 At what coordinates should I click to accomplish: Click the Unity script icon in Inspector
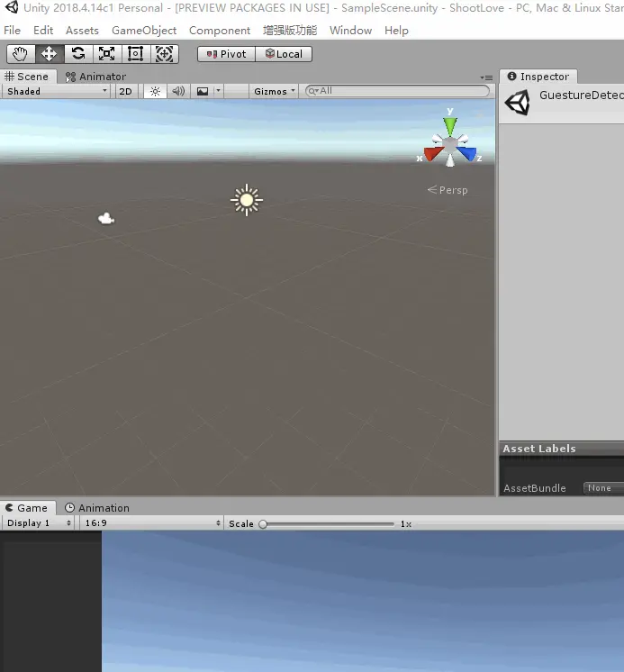(518, 103)
